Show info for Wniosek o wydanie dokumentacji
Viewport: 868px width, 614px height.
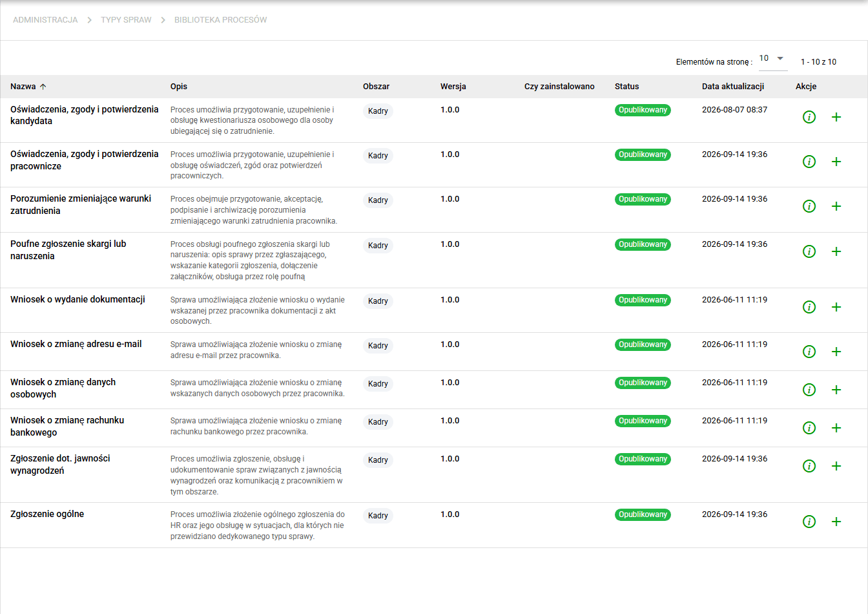coord(809,307)
